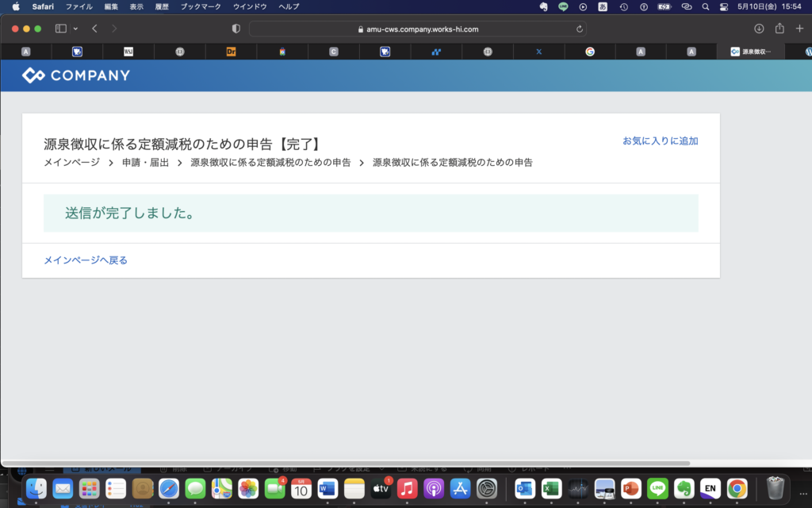This screenshot has height=508, width=812.
Task: Click 申請・届出 in the breadcrumb
Action: (145, 163)
